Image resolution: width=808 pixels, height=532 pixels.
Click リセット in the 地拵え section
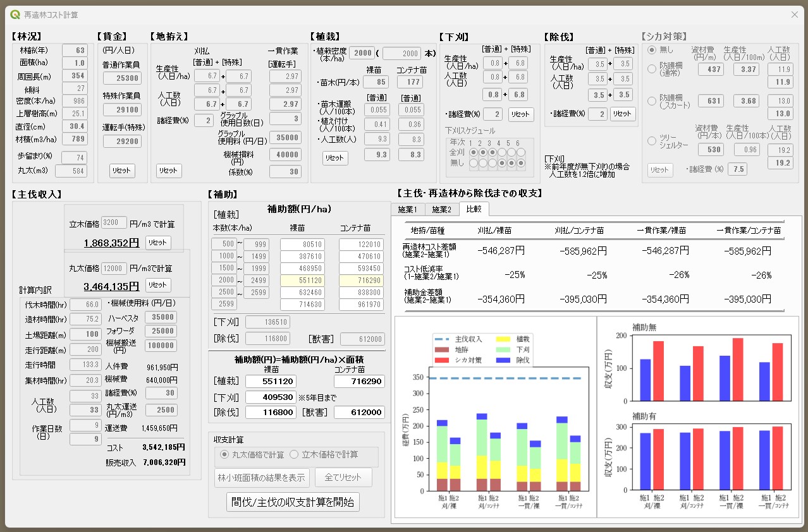[x=169, y=171]
